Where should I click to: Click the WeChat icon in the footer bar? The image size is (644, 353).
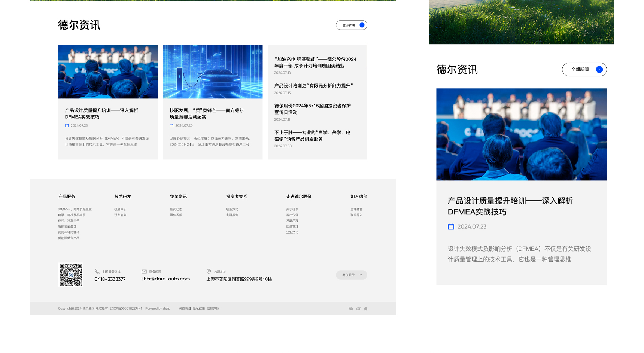click(x=350, y=308)
